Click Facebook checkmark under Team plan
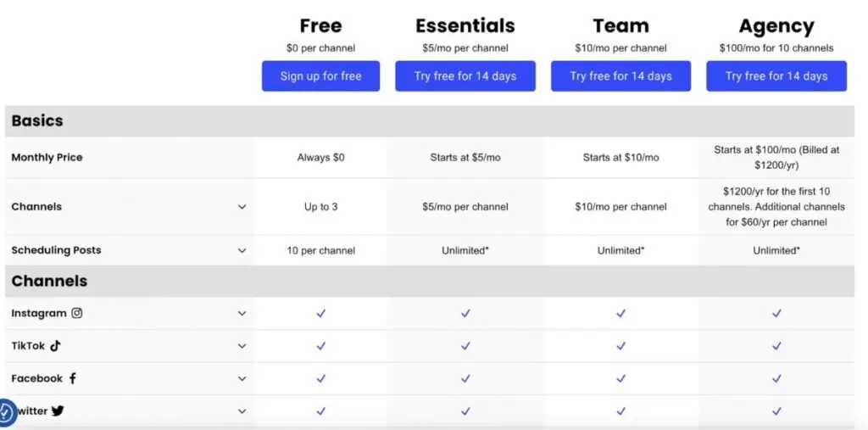This screenshot has height=430, width=868. [620, 378]
